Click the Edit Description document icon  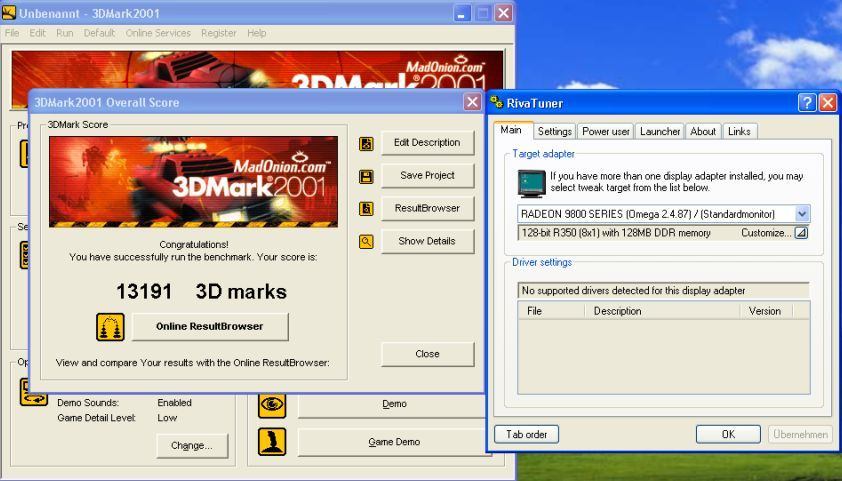click(366, 143)
